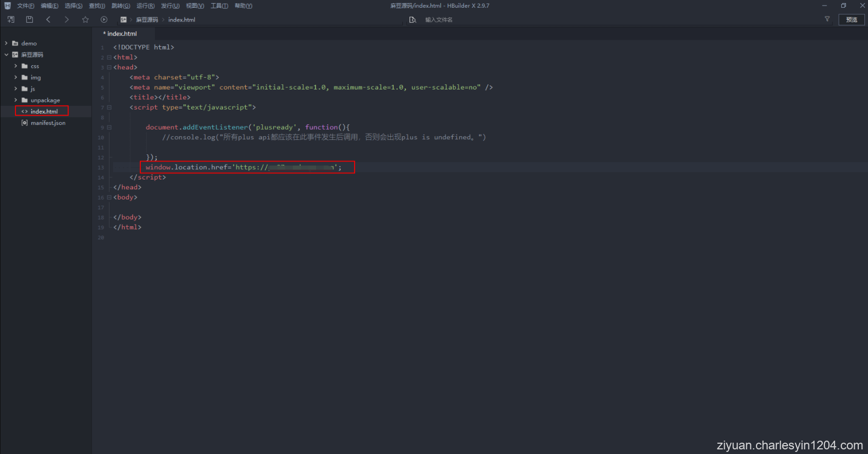The image size is (868, 454).
Task: Click the 预览 preview button
Action: 852,20
